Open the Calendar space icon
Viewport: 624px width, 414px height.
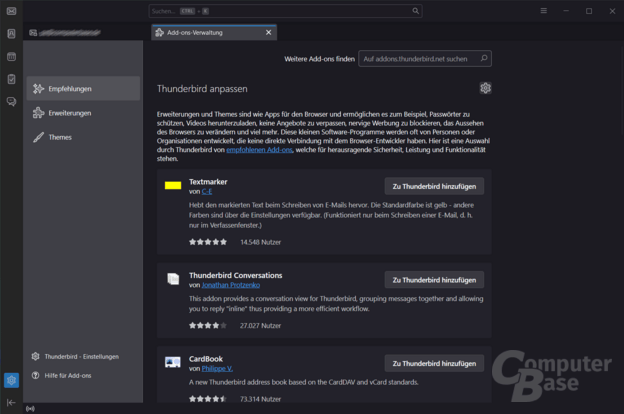pos(11,57)
